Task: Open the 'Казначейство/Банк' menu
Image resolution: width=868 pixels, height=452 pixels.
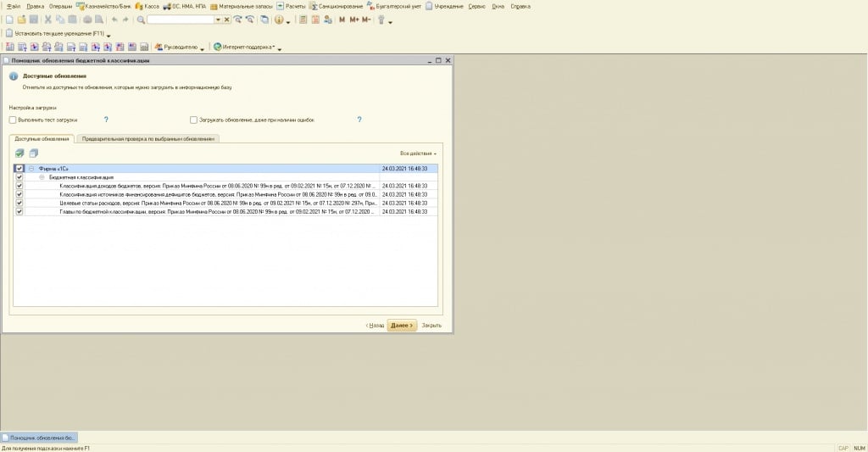Action: coord(103,6)
